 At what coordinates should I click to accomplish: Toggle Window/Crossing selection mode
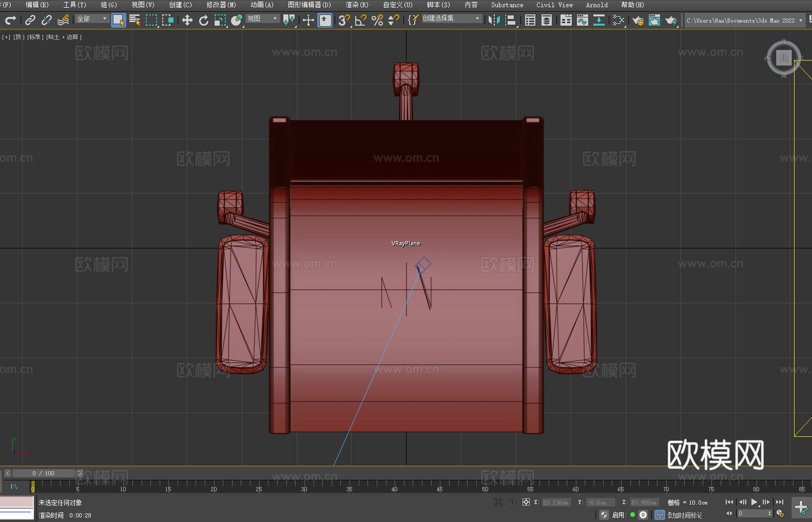168,20
